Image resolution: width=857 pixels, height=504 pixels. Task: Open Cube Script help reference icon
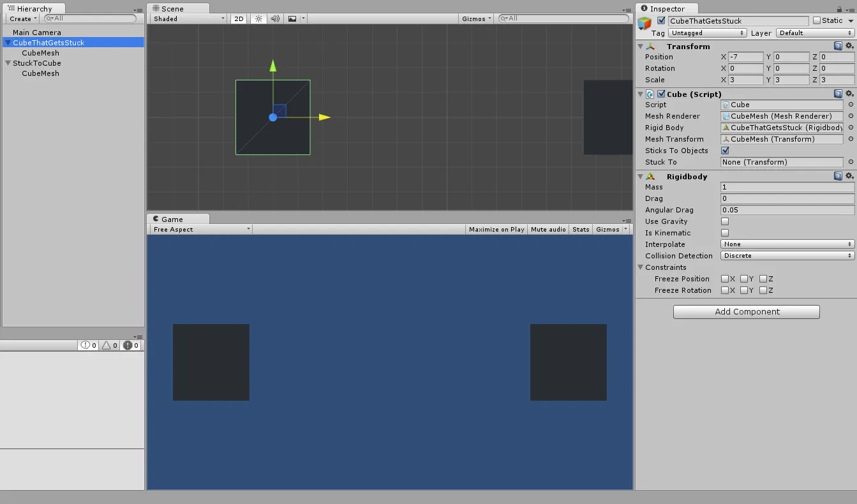point(838,94)
